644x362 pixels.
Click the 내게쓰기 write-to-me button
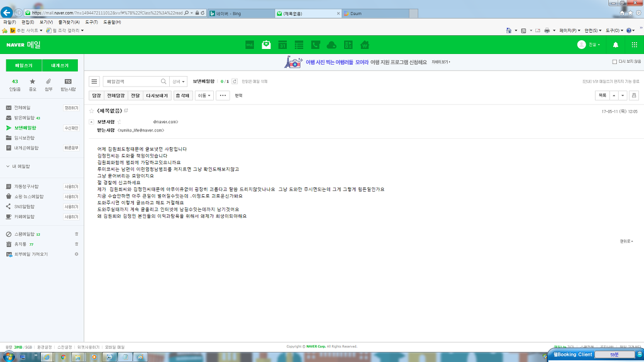point(60,65)
